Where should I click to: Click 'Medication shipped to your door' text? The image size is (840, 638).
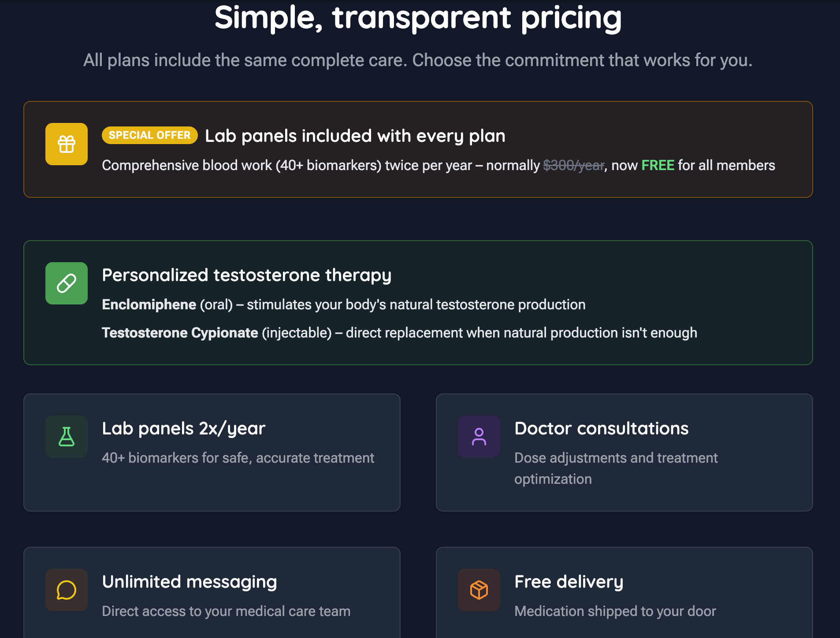pos(615,611)
